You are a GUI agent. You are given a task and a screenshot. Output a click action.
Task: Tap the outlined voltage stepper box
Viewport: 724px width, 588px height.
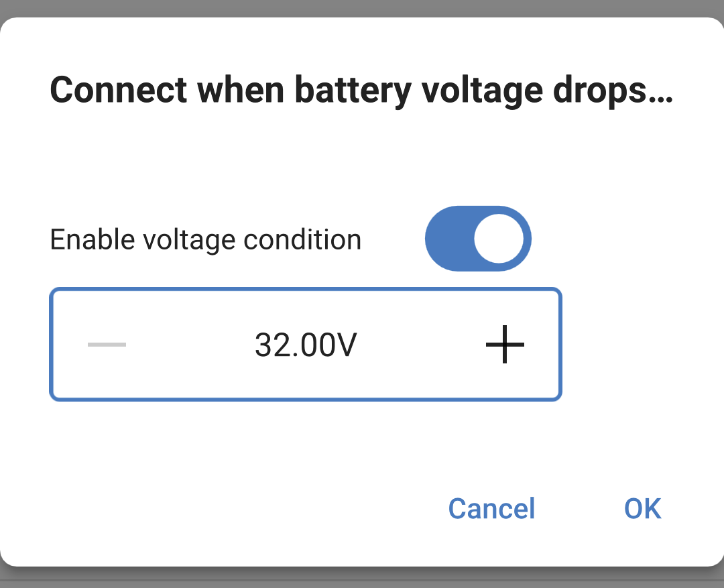[x=306, y=345]
